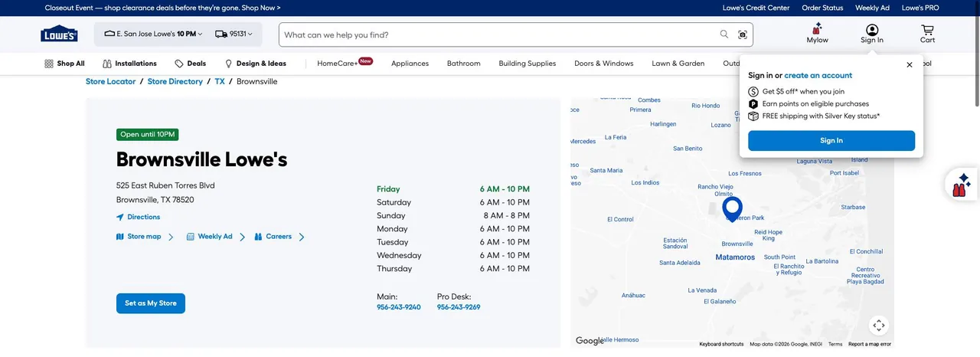
Task: Click the visual search camera icon
Action: (x=743, y=34)
